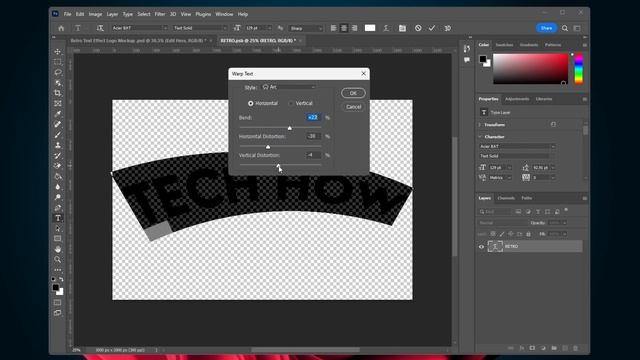Click the 3D text icon in options bar
The image size is (640, 360).
pos(448,28)
